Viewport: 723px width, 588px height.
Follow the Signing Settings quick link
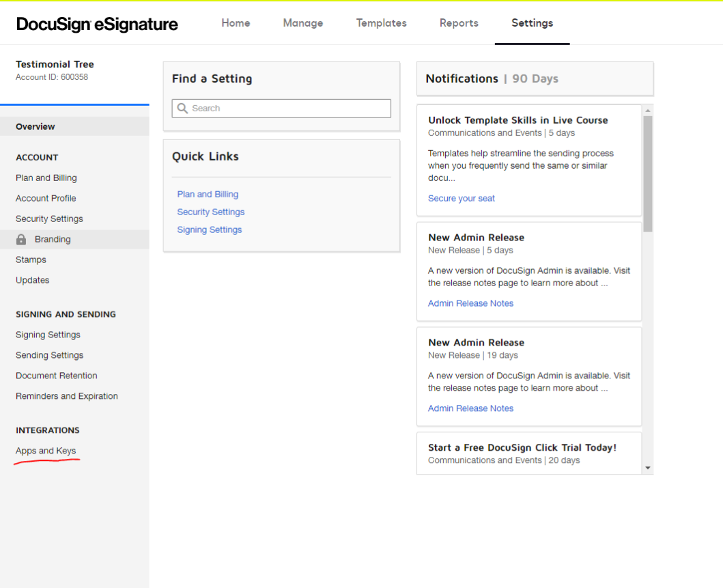coord(210,229)
